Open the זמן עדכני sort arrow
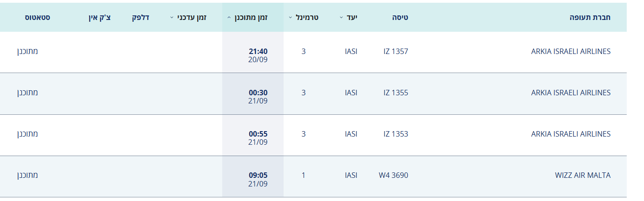The width and height of the screenshot is (644, 201). click(172, 18)
